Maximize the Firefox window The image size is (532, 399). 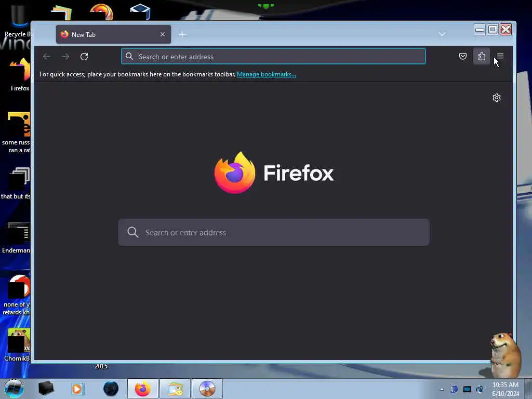[493, 30]
